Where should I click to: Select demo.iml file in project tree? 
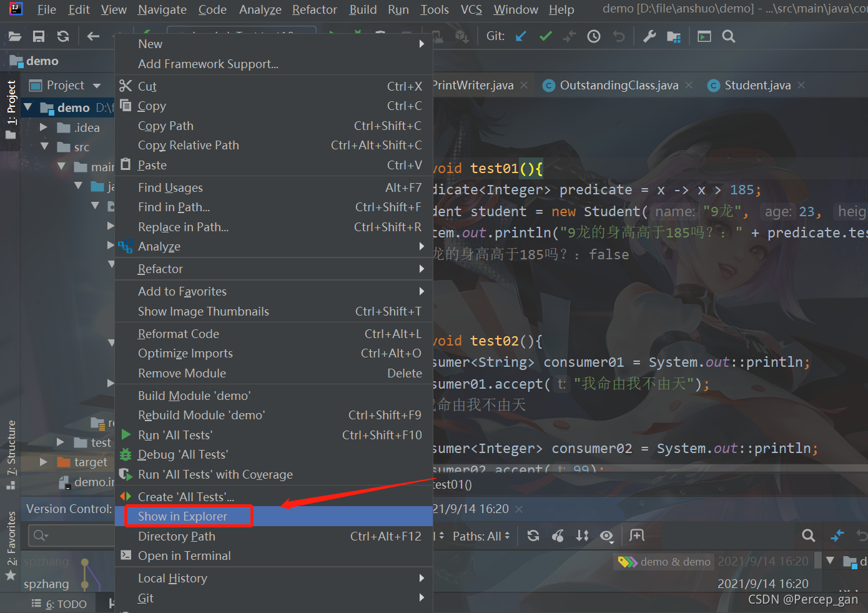pyautogui.click(x=86, y=482)
